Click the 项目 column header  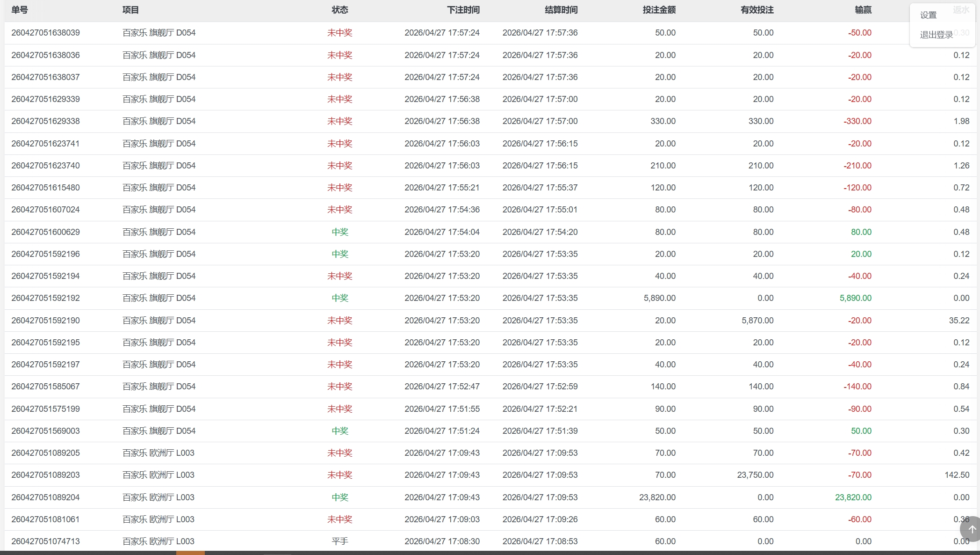coord(130,10)
